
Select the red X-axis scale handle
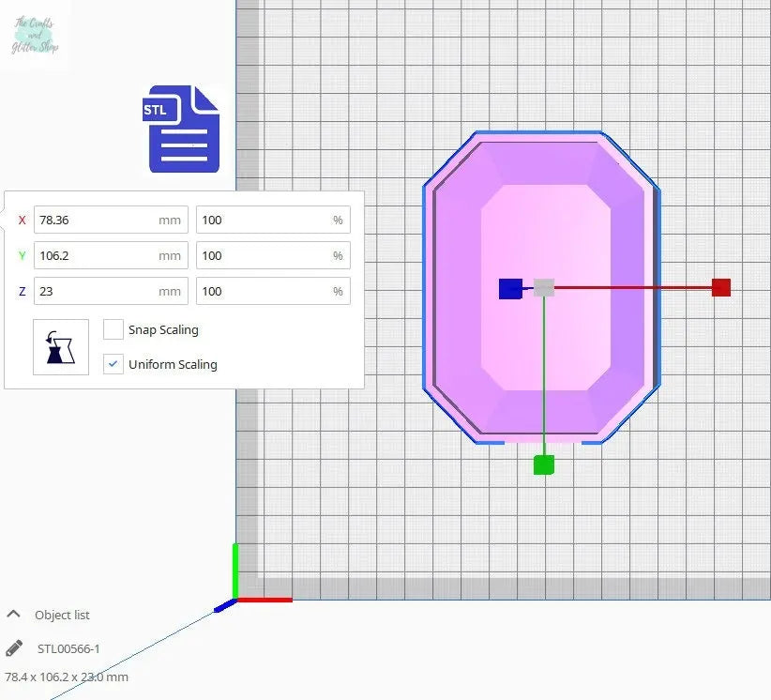coord(720,287)
